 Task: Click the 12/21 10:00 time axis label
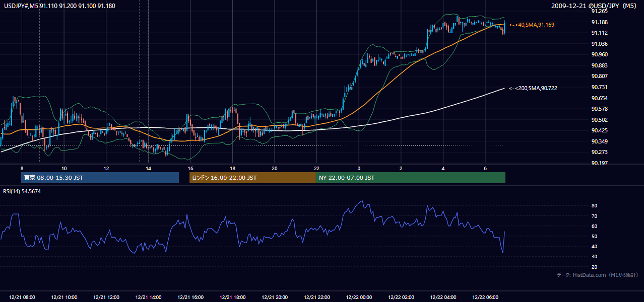click(x=64, y=297)
